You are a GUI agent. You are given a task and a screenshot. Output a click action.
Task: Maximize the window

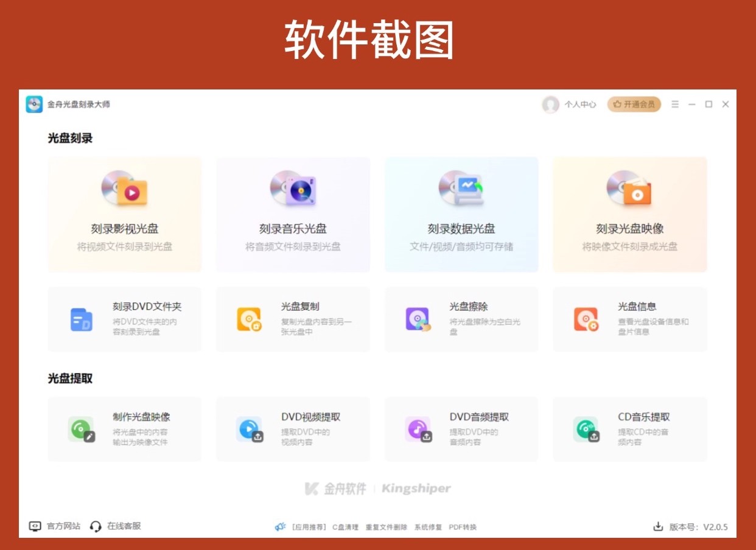(x=709, y=105)
